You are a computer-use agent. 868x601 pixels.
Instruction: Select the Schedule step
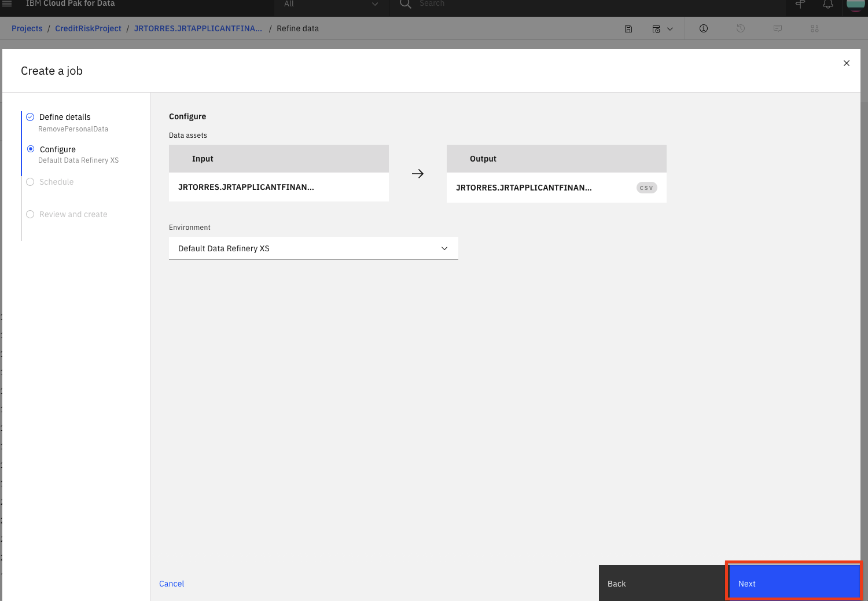(57, 182)
